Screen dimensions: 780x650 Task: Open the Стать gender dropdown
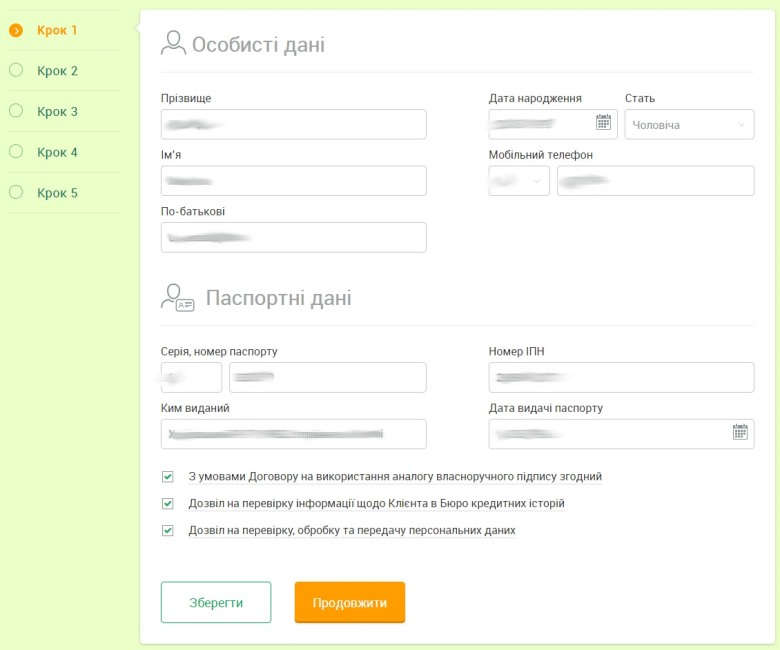tap(689, 124)
